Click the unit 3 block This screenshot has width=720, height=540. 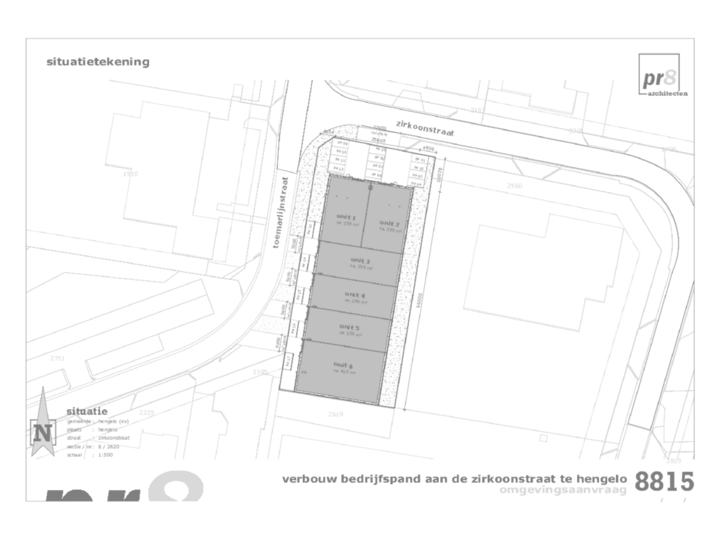coord(360,262)
